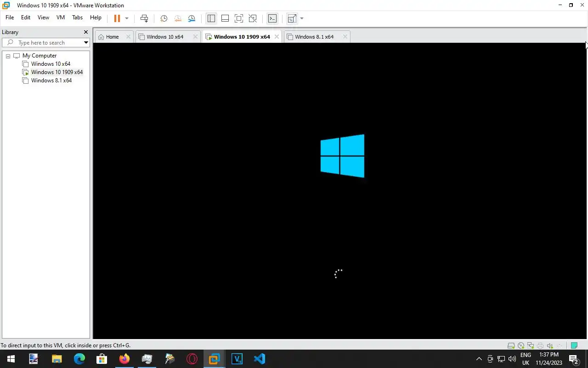Toggle the thumbnail bar view
The height and width of the screenshot is (368, 588).
click(225, 18)
